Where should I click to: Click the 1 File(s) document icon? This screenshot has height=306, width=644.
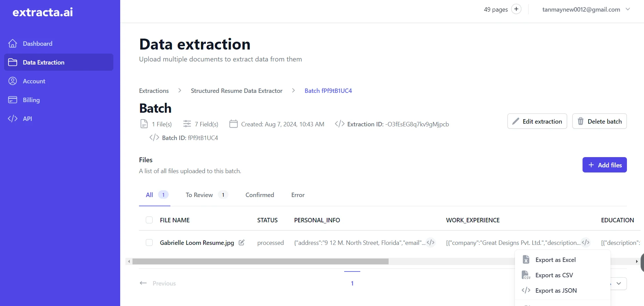(x=144, y=124)
